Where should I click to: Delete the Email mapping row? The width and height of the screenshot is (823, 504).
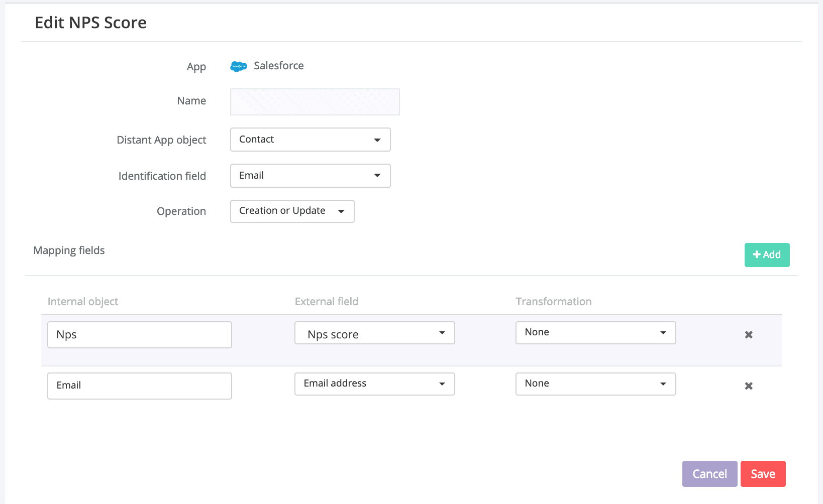coord(749,386)
